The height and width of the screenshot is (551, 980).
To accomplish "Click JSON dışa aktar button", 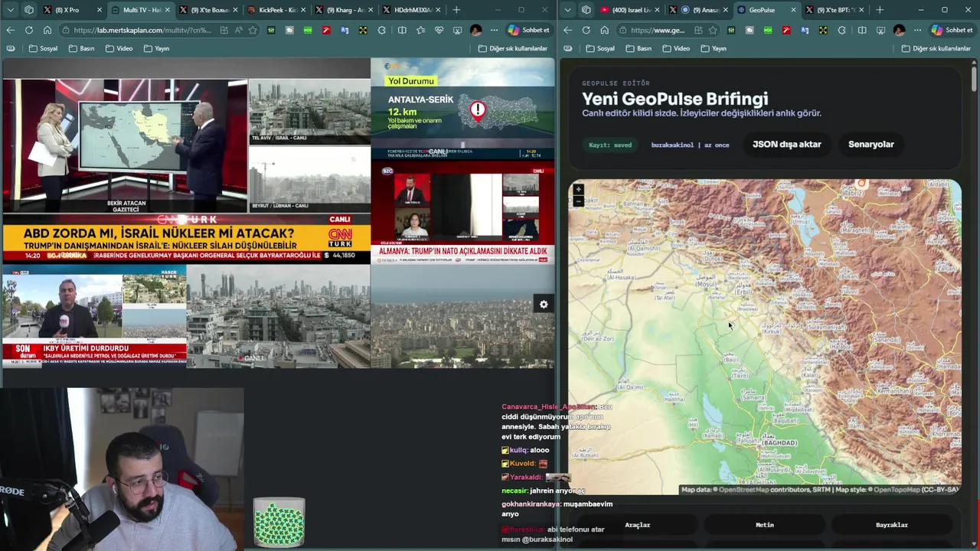I will pos(786,144).
